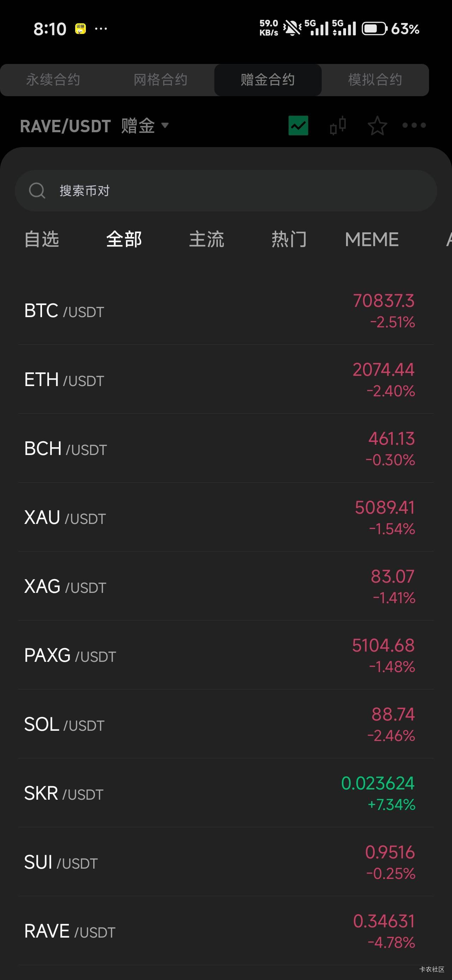Select the SOL/USDT pair row
The height and width of the screenshot is (980, 452).
(x=226, y=724)
